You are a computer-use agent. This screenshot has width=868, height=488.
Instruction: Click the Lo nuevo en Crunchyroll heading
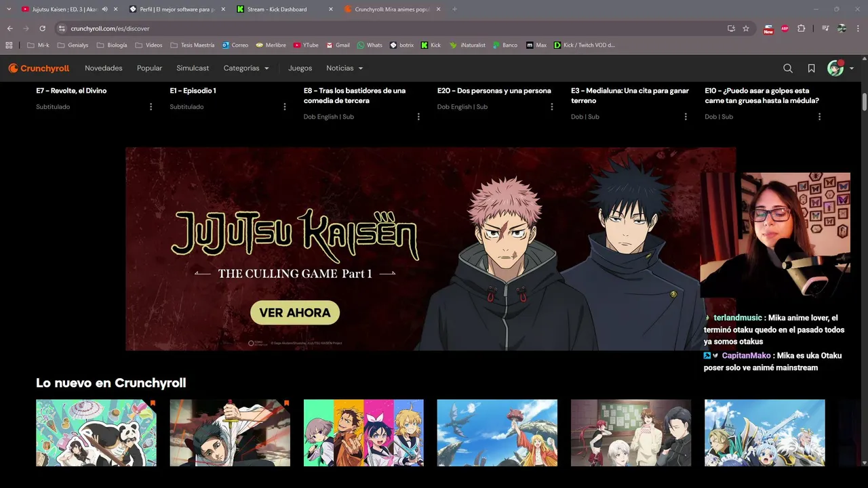click(x=111, y=383)
